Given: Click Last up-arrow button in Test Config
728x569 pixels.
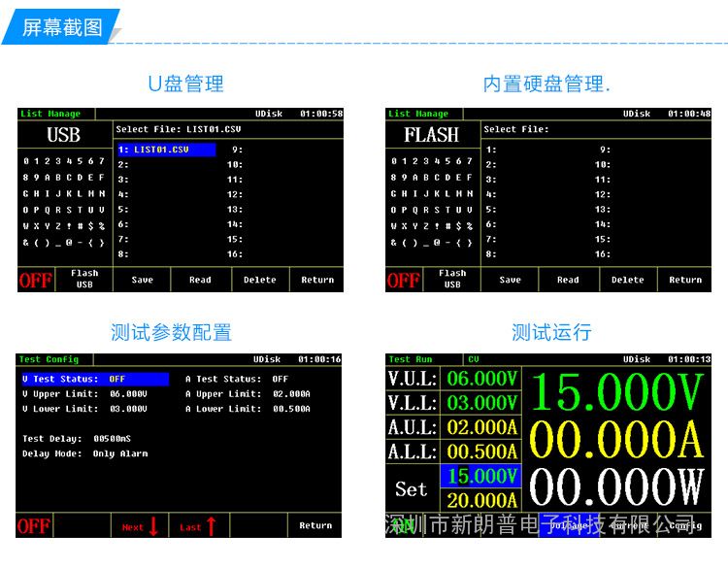Looking at the screenshot, I should (198, 526).
